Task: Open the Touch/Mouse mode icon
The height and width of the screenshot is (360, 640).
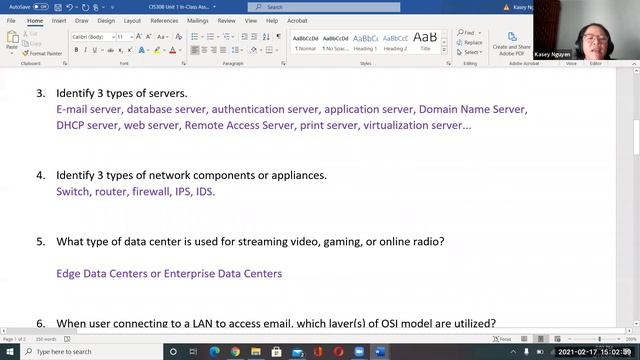Action: coord(96,7)
